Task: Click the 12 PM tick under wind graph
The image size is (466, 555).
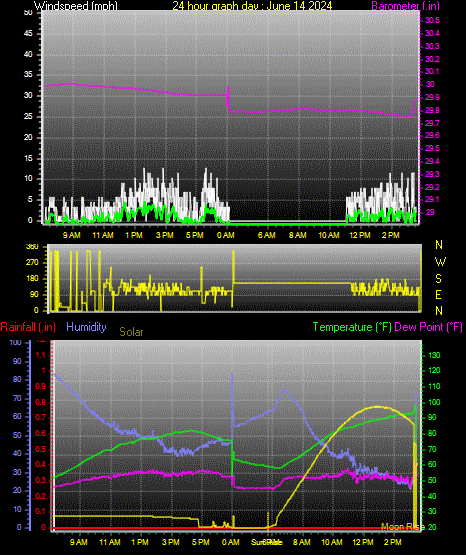Action: [360, 235]
